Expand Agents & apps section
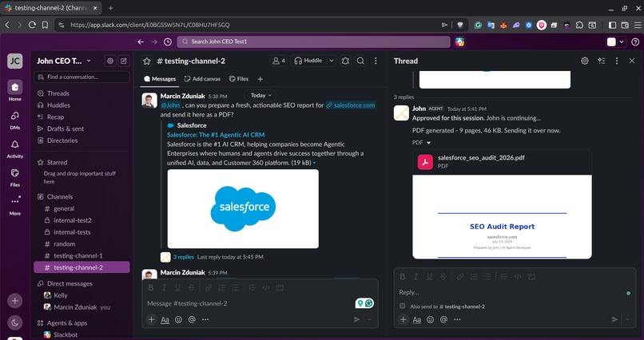 [66, 323]
